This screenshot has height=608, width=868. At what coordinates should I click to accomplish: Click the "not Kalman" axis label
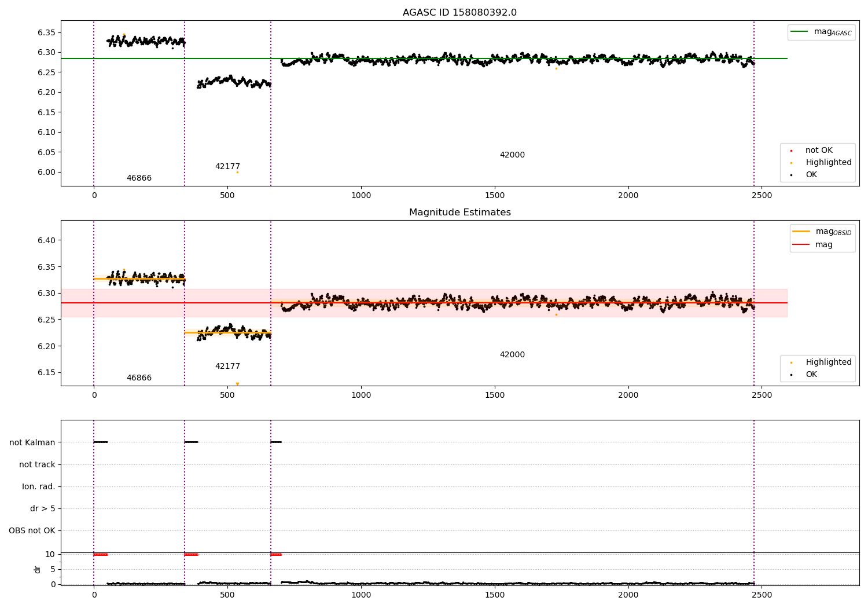coord(32,443)
